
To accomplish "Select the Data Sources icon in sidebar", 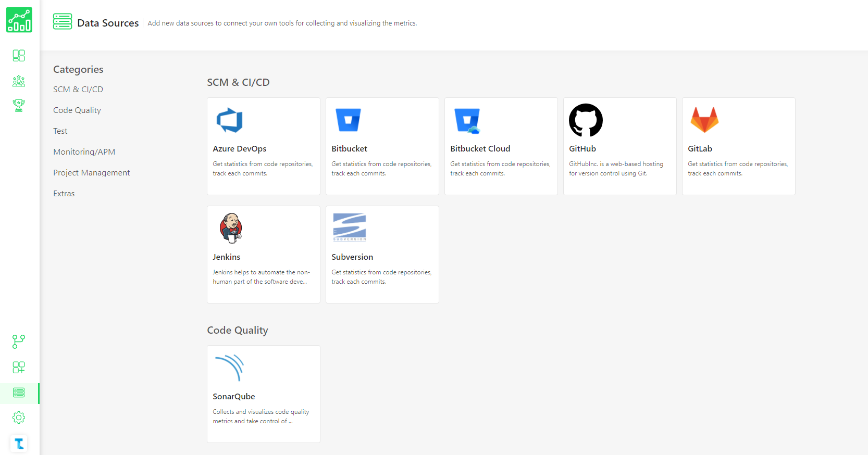I will (x=19, y=393).
